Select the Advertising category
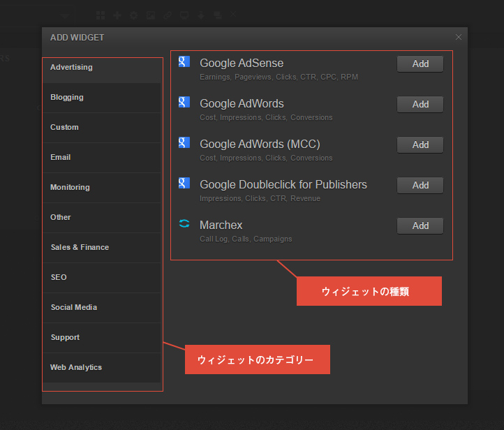The image size is (504, 430). point(102,68)
